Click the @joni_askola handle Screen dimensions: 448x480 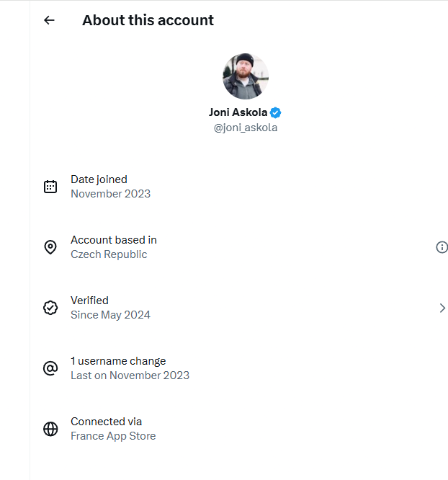tap(246, 128)
